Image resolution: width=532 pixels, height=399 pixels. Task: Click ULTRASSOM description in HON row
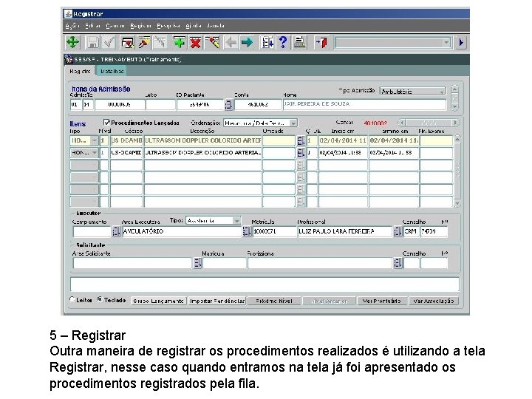point(202,153)
